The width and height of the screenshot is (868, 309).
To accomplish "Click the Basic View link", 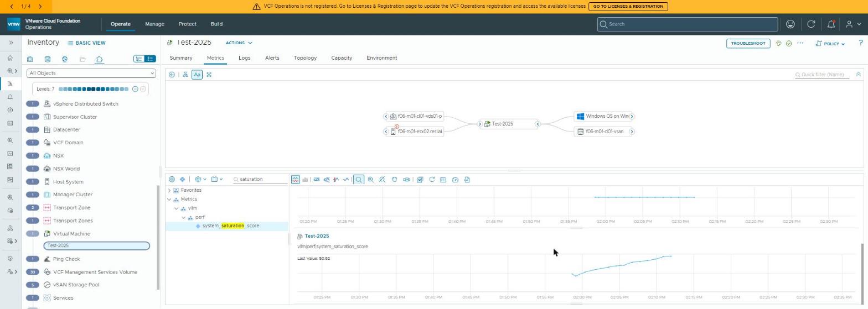I will coord(86,43).
